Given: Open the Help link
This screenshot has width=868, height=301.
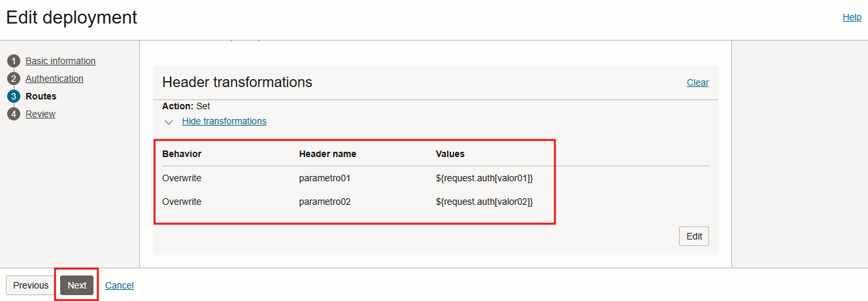Looking at the screenshot, I should pyautogui.click(x=852, y=17).
